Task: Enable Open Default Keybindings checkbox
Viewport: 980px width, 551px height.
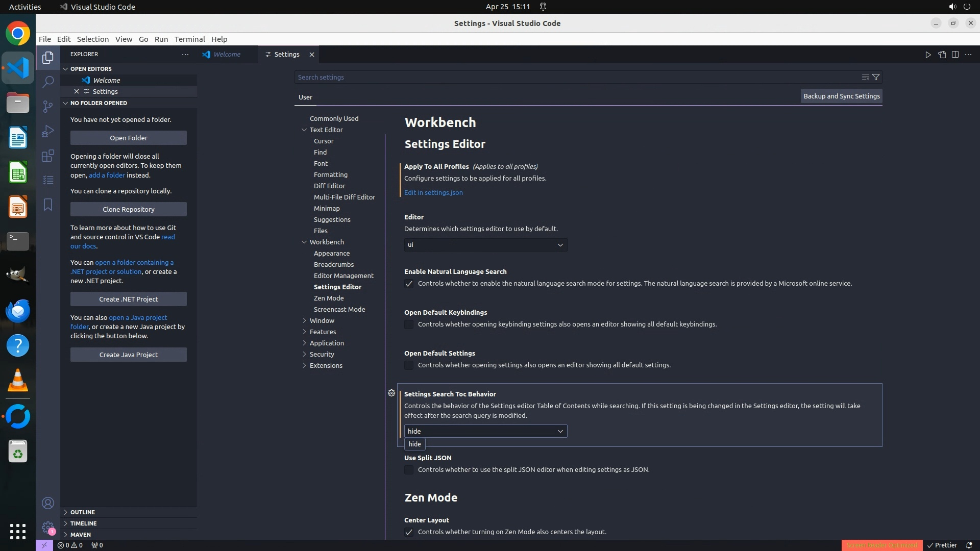Action: (x=409, y=324)
